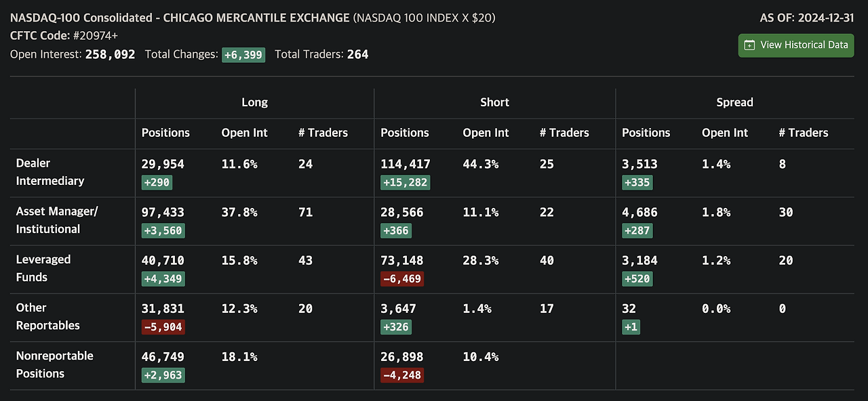Select the Short column group header
Viewport: 868px width, 401px height.
pyautogui.click(x=494, y=102)
